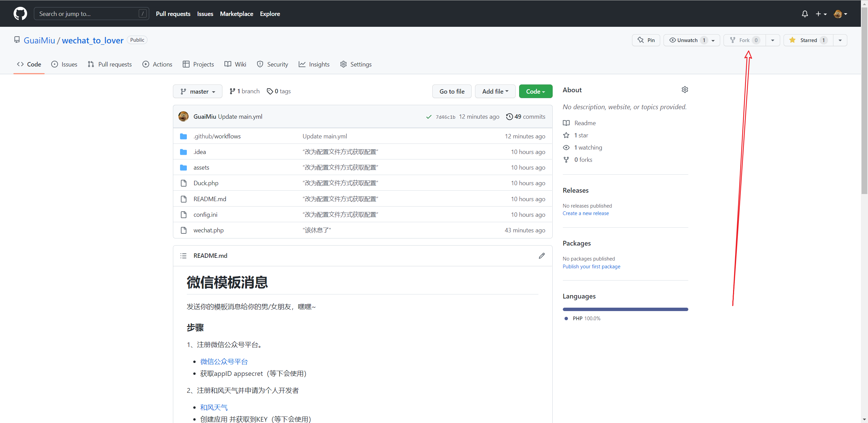Open the repository Settings tab
Image resolution: width=868 pixels, height=423 pixels.
(x=356, y=64)
